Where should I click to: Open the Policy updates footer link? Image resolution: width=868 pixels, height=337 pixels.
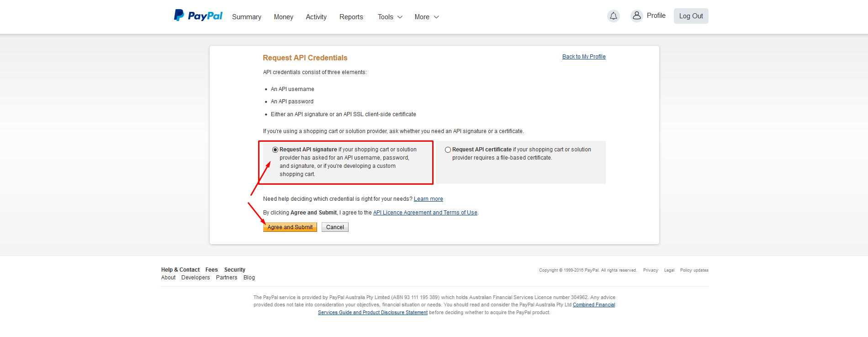coord(694,270)
